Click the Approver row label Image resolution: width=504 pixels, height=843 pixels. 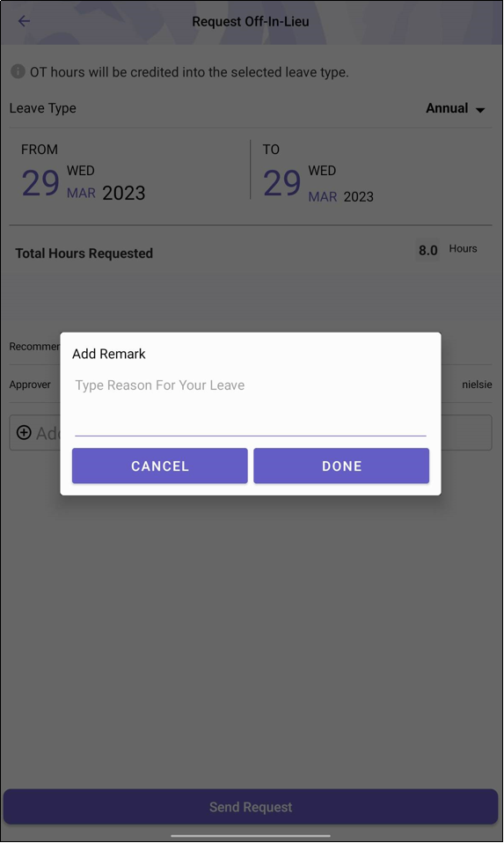[30, 385]
